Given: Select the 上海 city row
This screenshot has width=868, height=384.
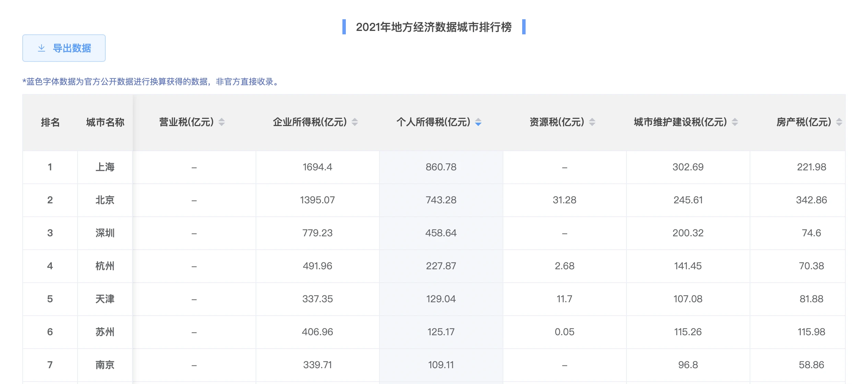Looking at the screenshot, I should (x=434, y=167).
